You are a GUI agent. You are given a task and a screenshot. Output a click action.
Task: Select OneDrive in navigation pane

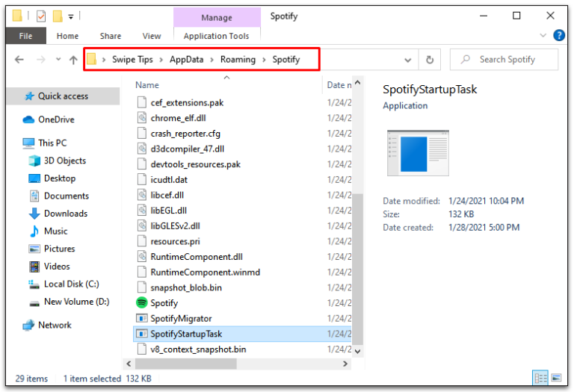(56, 119)
